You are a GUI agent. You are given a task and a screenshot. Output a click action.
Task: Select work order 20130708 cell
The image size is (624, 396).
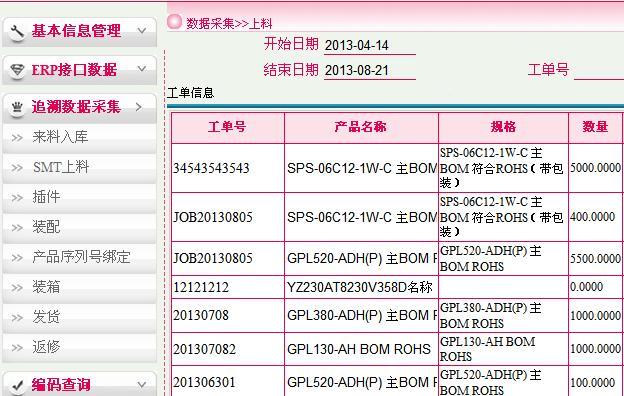[x=228, y=315]
